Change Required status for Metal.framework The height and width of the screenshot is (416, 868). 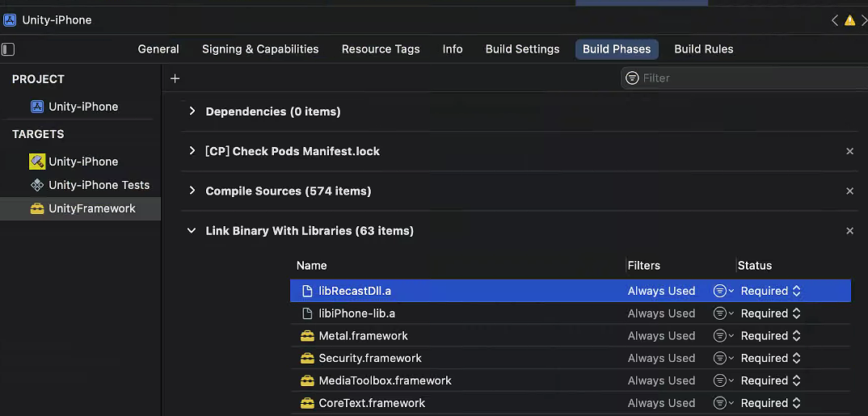(x=770, y=336)
